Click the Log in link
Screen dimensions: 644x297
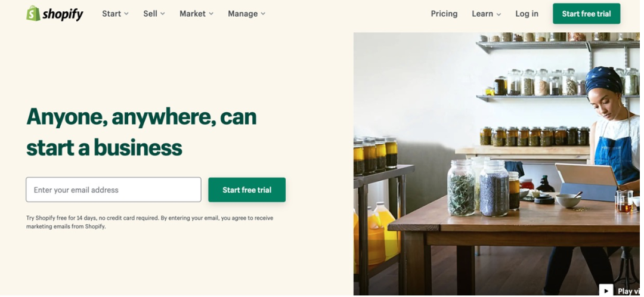(527, 14)
